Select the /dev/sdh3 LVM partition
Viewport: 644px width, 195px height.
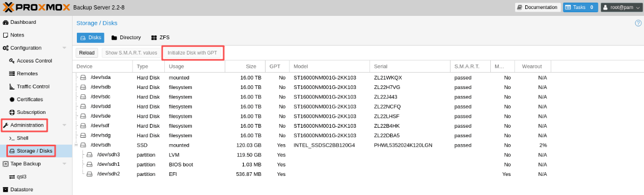358,155
